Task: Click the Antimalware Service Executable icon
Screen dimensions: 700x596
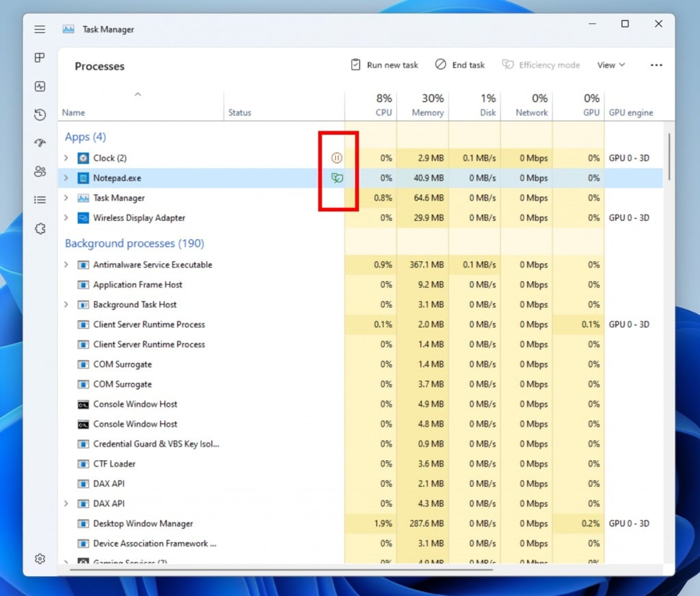Action: 83,265
